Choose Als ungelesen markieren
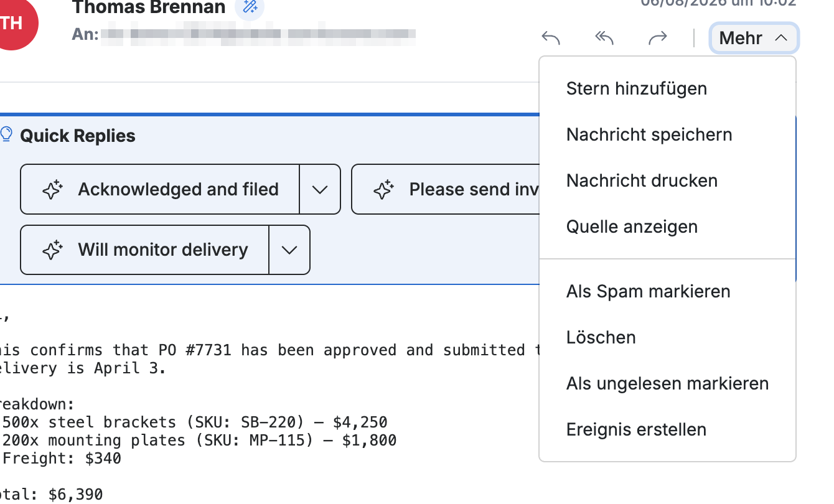The width and height of the screenshot is (834, 504). click(667, 383)
